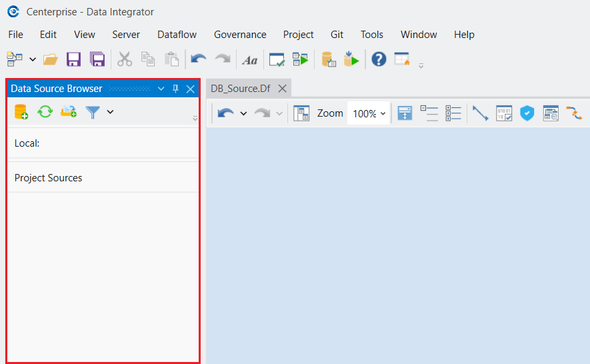Click the Save icon
590x364 pixels.
[74, 59]
